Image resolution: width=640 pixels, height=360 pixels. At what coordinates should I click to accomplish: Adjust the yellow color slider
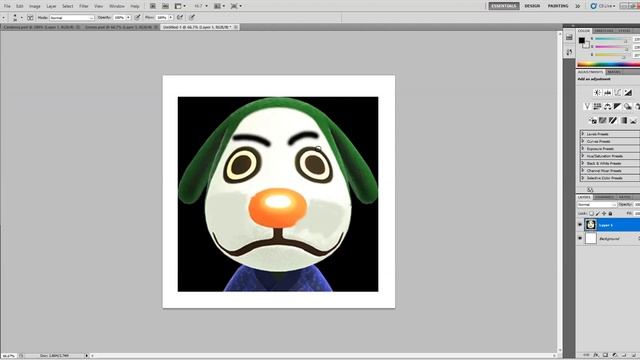(611, 55)
